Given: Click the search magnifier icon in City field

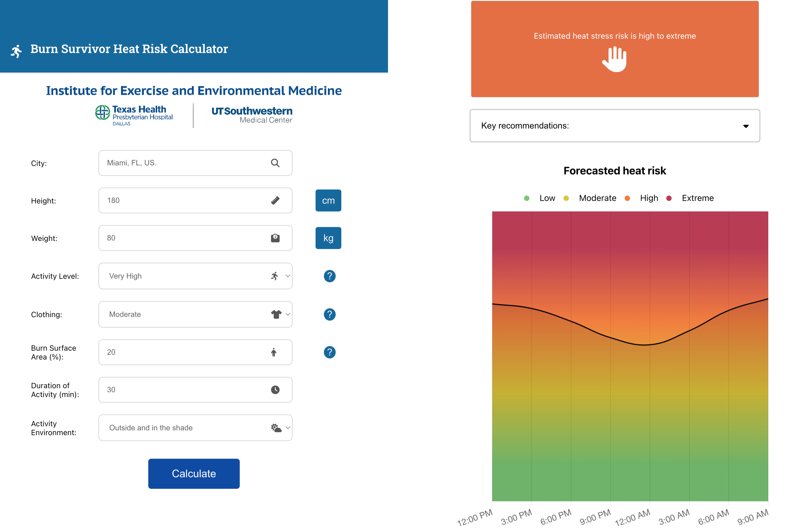Looking at the screenshot, I should pos(275,163).
